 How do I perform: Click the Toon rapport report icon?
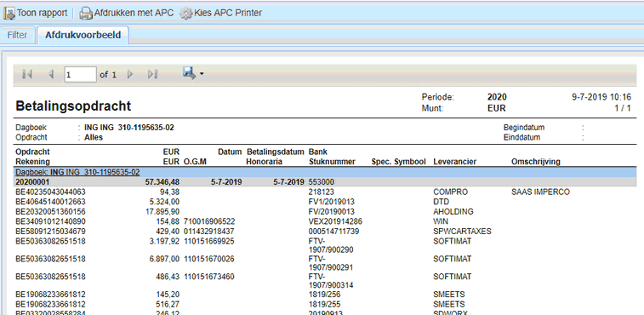tap(9, 13)
